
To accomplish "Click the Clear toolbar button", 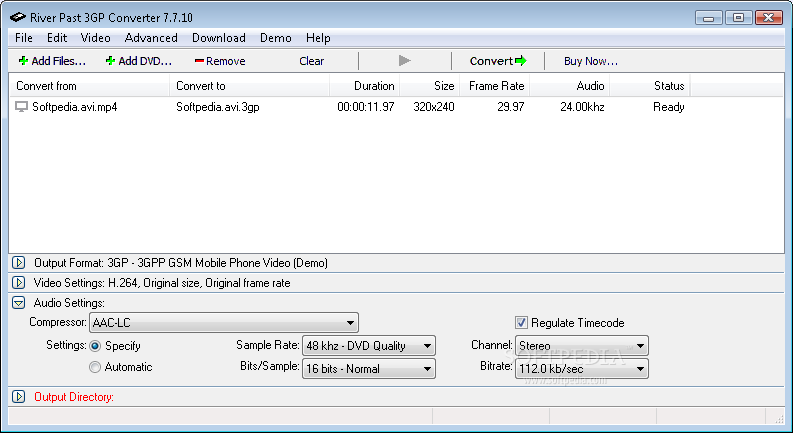I will tap(312, 61).
